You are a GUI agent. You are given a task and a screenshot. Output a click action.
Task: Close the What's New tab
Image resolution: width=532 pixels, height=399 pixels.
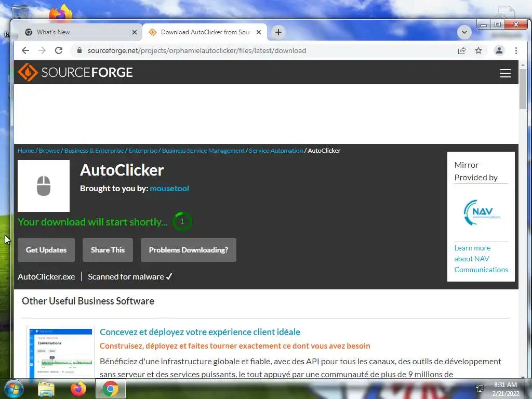[x=135, y=32]
